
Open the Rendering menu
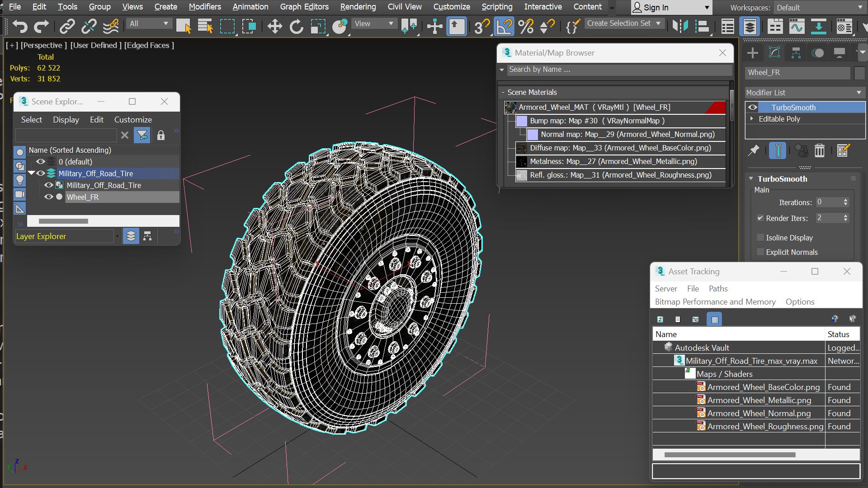coord(358,7)
